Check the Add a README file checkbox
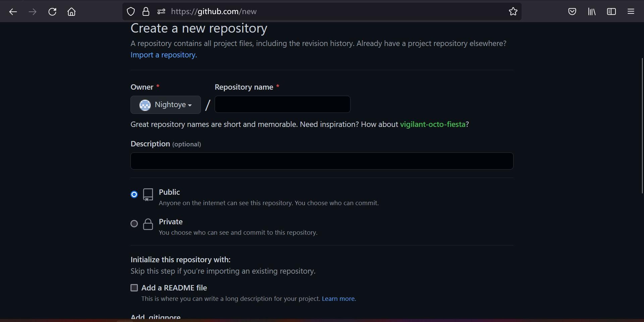The height and width of the screenshot is (322, 644). pyautogui.click(x=134, y=288)
